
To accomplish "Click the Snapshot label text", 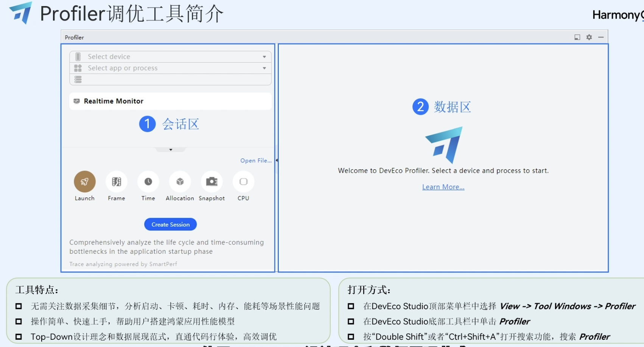I will (x=212, y=198).
